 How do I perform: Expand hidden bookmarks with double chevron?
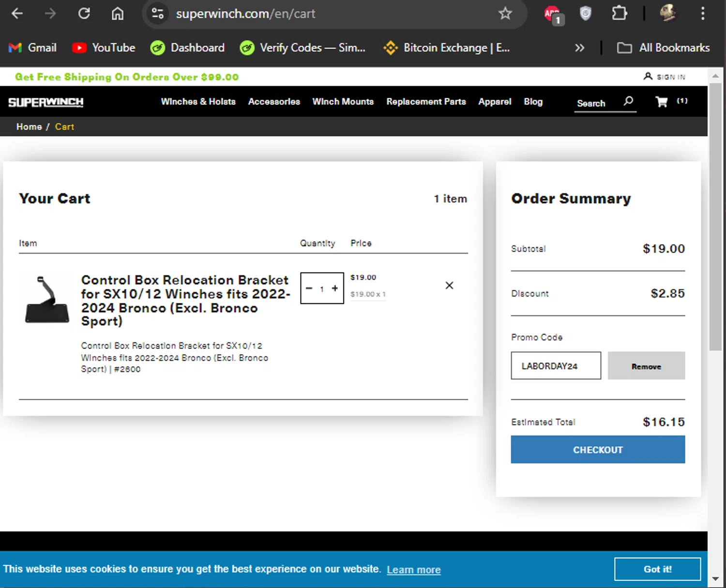click(579, 47)
